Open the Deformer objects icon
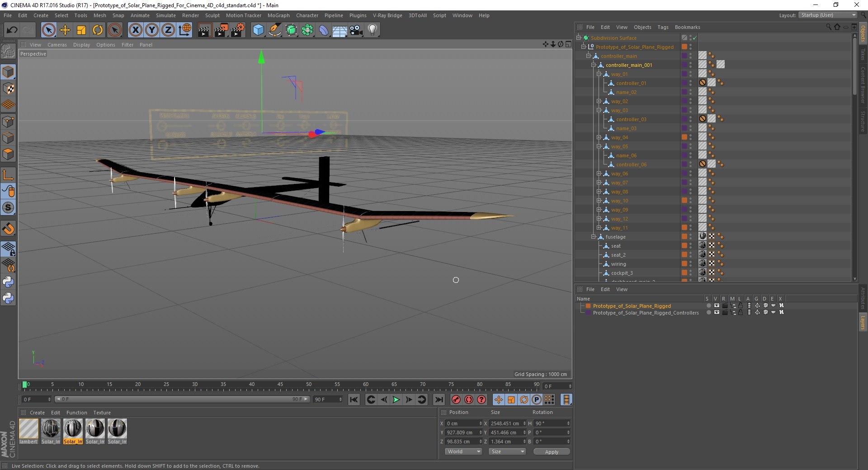Image resolution: width=868 pixels, height=470 pixels. click(324, 30)
